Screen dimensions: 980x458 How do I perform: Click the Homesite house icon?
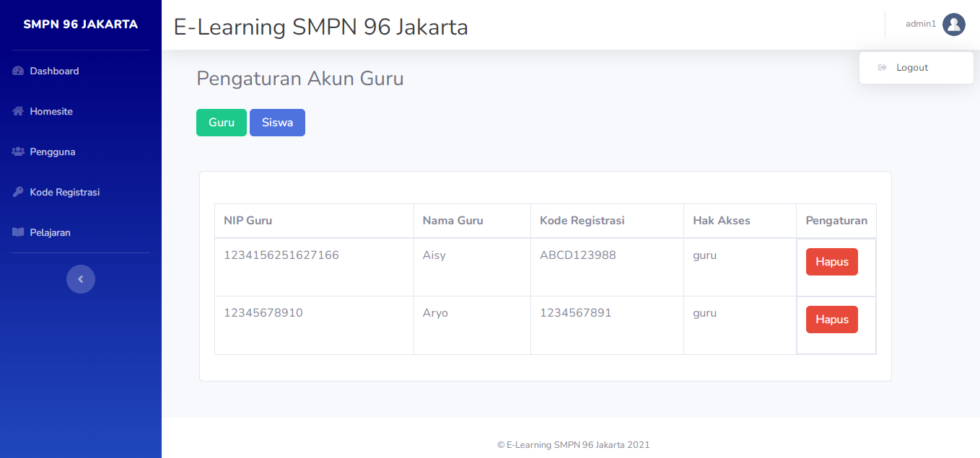tap(19, 112)
